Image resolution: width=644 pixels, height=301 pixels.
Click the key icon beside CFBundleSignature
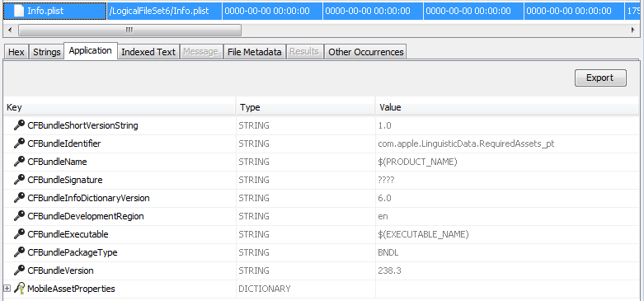click(19, 180)
